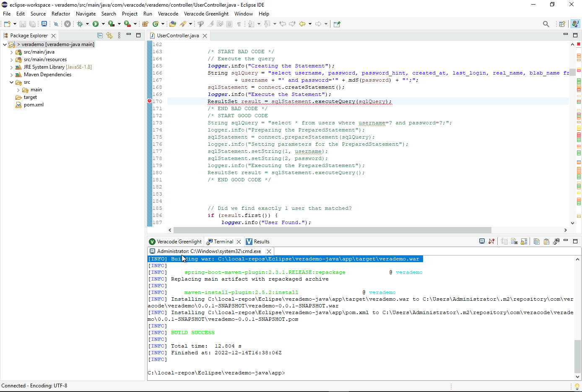Screen dimensions: 582x392
Task: Close the Terminal view tab
Action: [x=239, y=242]
